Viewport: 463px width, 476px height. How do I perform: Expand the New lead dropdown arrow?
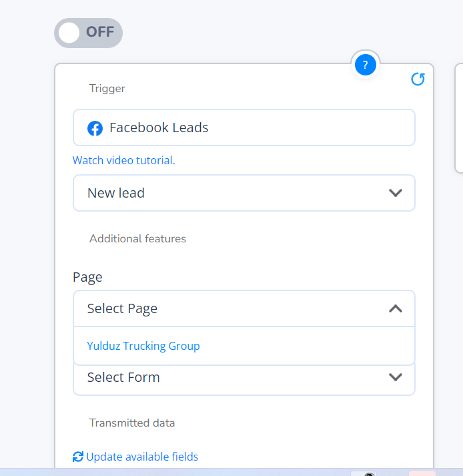(395, 193)
